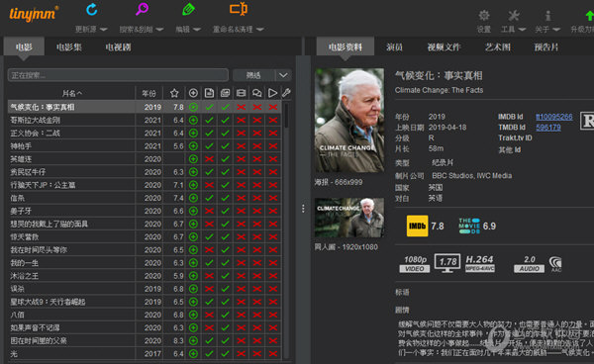The width and height of the screenshot is (594, 364).
Task: Switch to the 视频文件 tab
Action: 444,46
